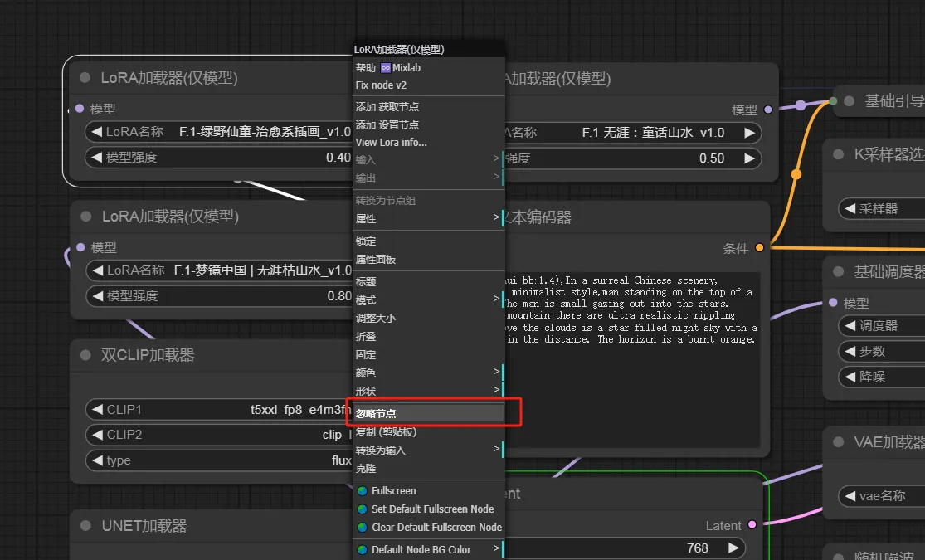Click the gray dot on UNET加载器 title

(x=85, y=526)
